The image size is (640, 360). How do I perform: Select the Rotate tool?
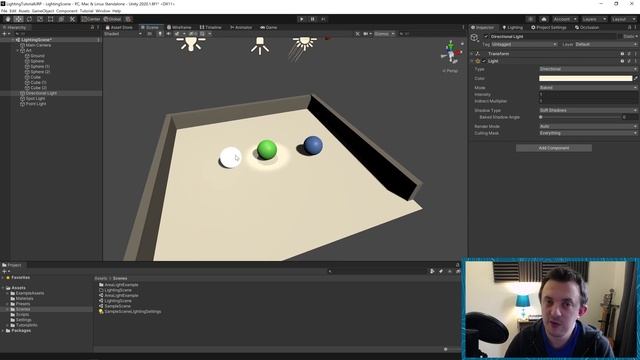[29, 19]
